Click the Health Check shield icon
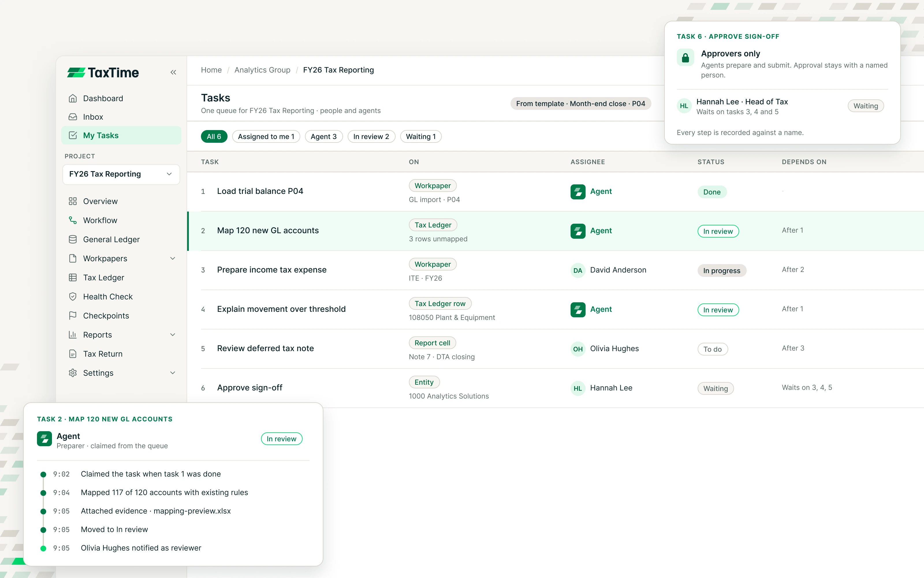Screen dimensions: 924x578 tap(72, 297)
